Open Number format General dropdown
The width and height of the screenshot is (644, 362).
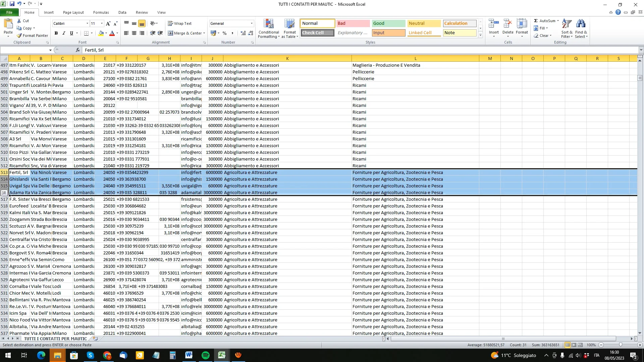[x=252, y=23]
